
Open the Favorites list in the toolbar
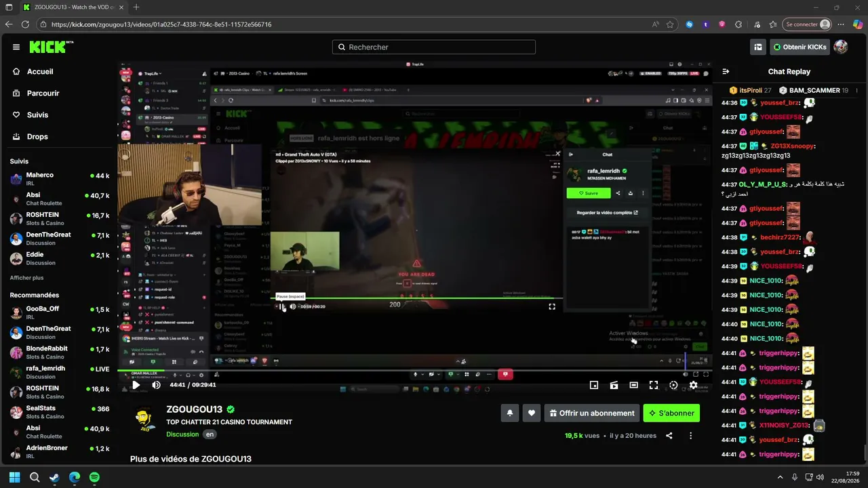pyautogui.click(x=772, y=24)
